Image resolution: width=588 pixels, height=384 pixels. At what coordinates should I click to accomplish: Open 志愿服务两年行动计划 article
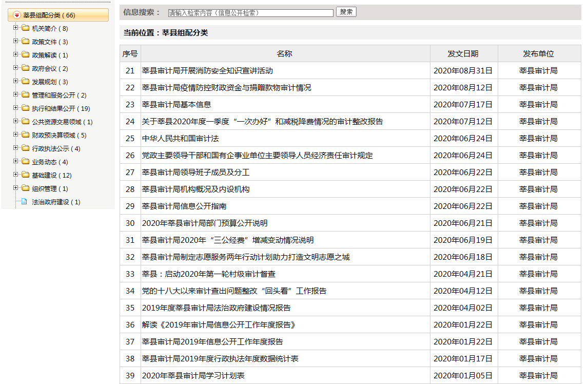[x=246, y=257]
